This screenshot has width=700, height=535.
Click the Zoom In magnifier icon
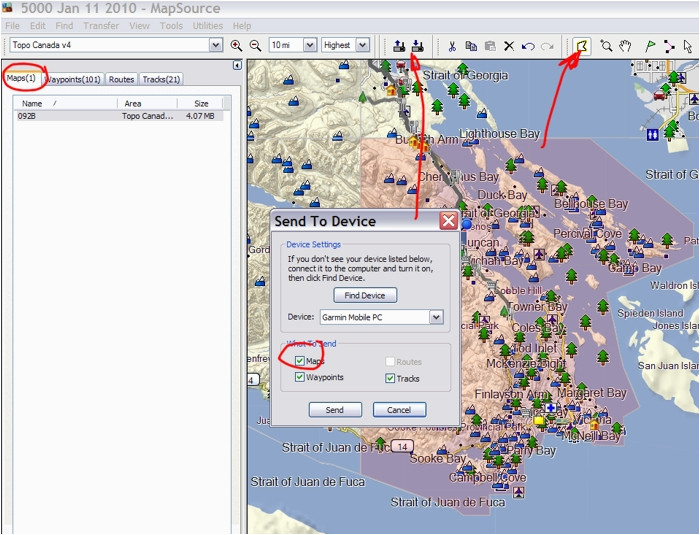(x=236, y=45)
